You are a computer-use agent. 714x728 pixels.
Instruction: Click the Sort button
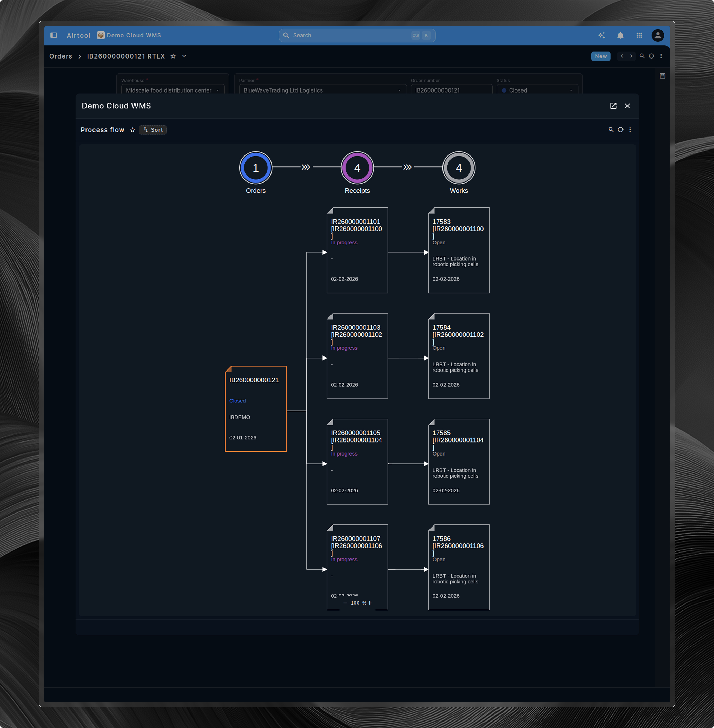click(x=153, y=130)
